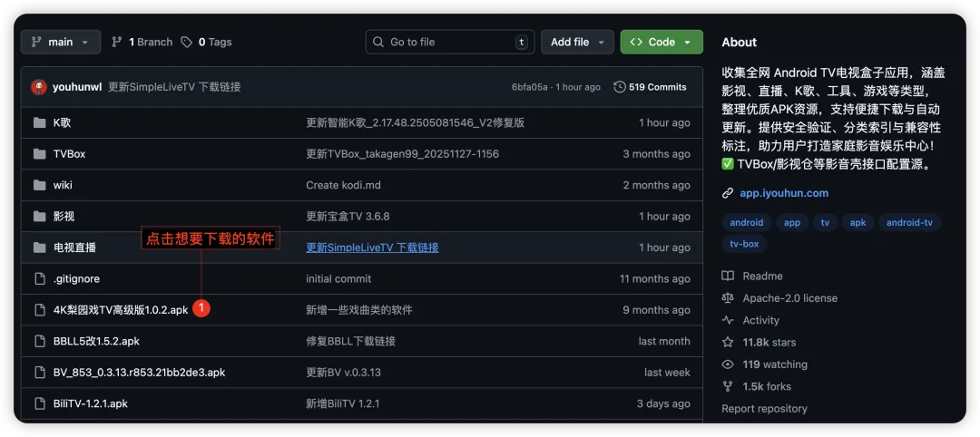Open BBLL5改1.5.2.apk file

(96, 342)
